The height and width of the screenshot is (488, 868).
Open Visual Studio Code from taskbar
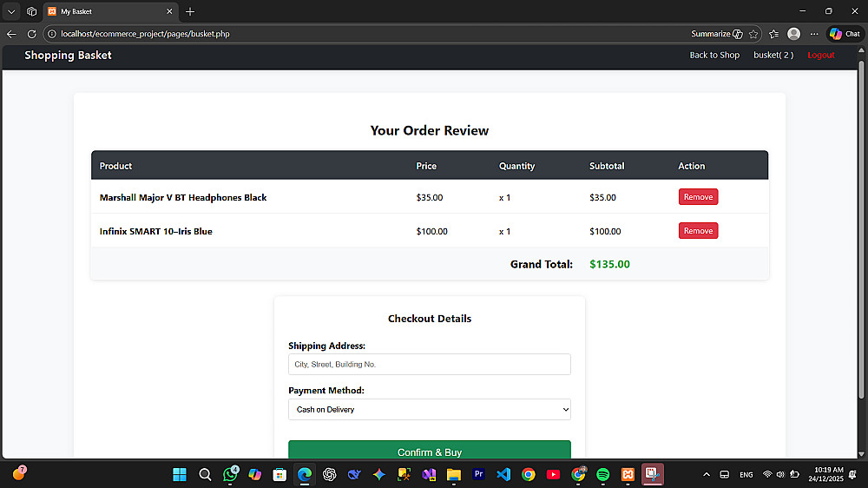[x=503, y=474]
